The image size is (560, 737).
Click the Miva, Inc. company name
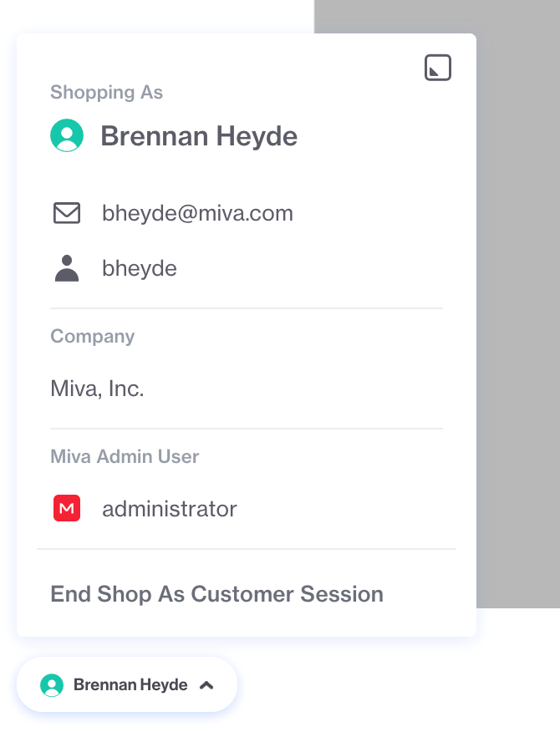97,389
